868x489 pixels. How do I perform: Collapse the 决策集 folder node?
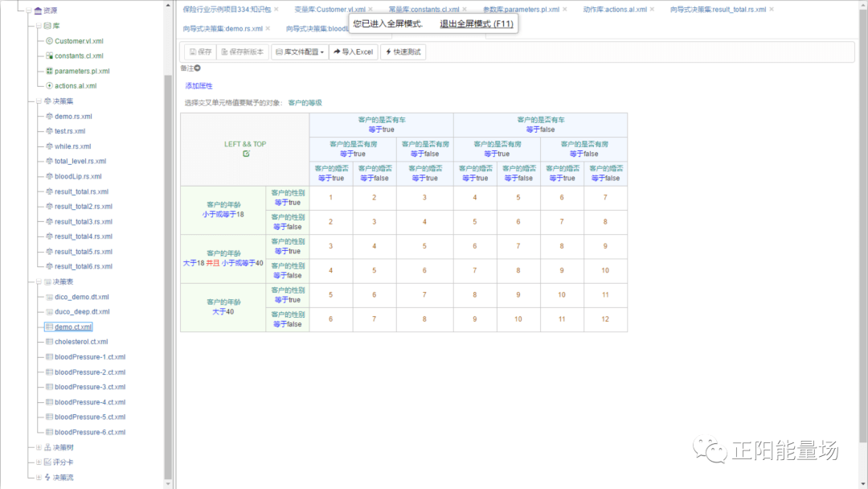pos(39,101)
